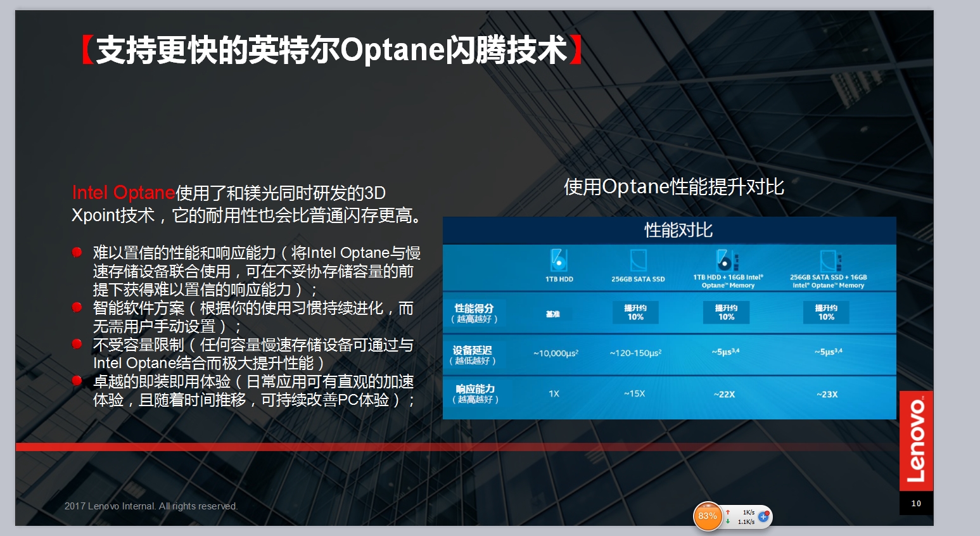Click the red Intel Optane text
The width and height of the screenshot is (980, 536).
124,193
